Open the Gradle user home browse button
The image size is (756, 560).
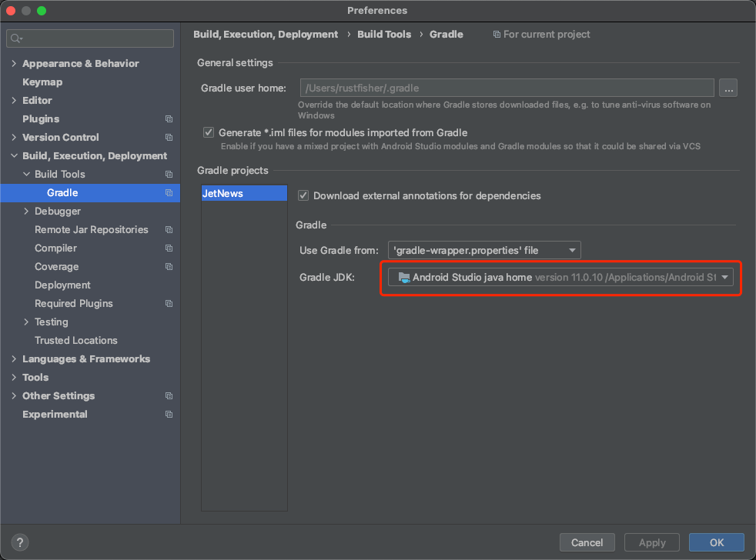tap(728, 88)
